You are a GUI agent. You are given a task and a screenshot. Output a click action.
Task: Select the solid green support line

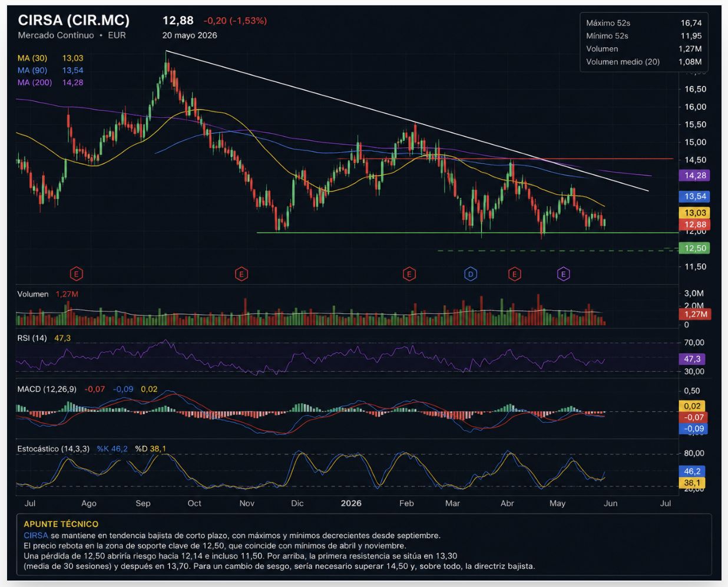coord(468,233)
